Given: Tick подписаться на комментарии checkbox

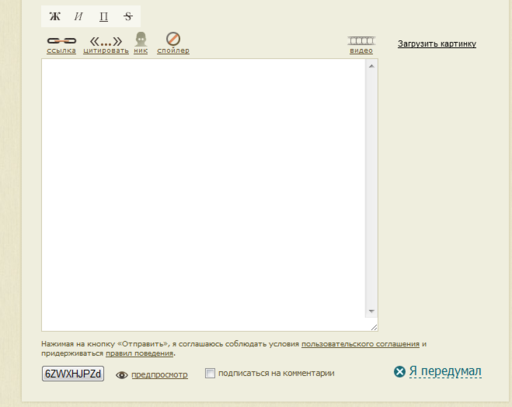Looking at the screenshot, I should 210,373.
